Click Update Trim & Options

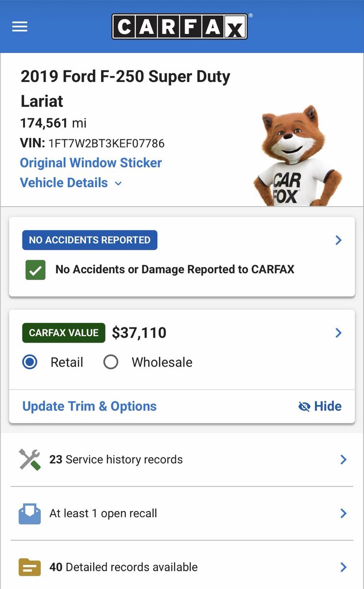[89, 406]
